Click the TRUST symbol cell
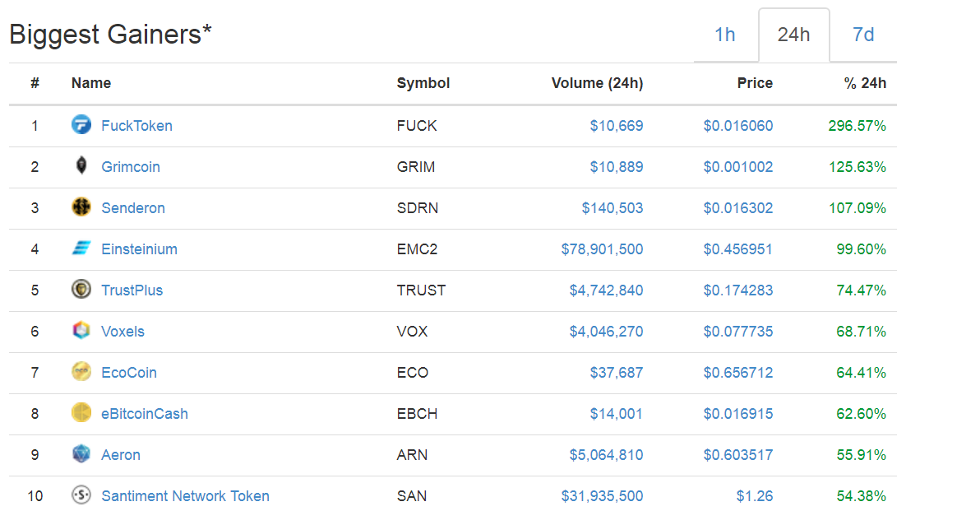980x511 pixels. click(x=421, y=290)
